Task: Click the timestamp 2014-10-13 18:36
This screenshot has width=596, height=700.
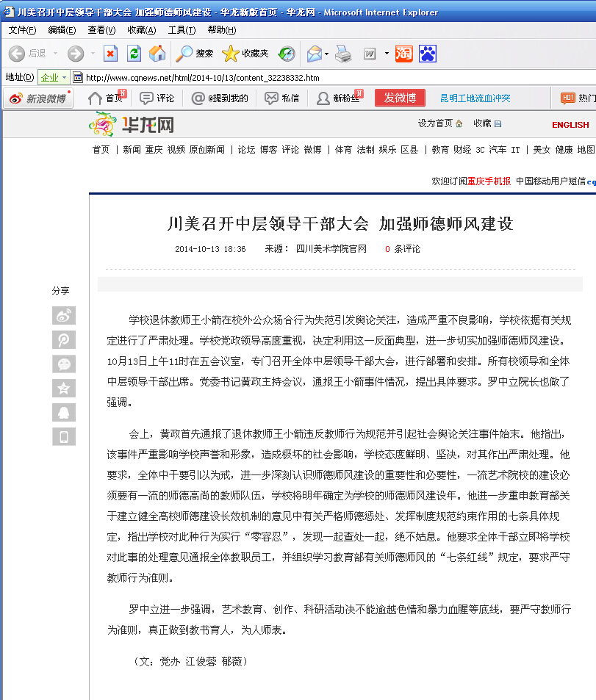Action: [x=210, y=249]
